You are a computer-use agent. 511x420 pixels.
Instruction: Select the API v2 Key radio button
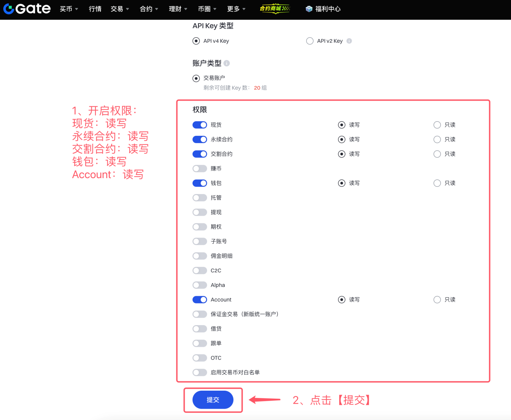[310, 41]
